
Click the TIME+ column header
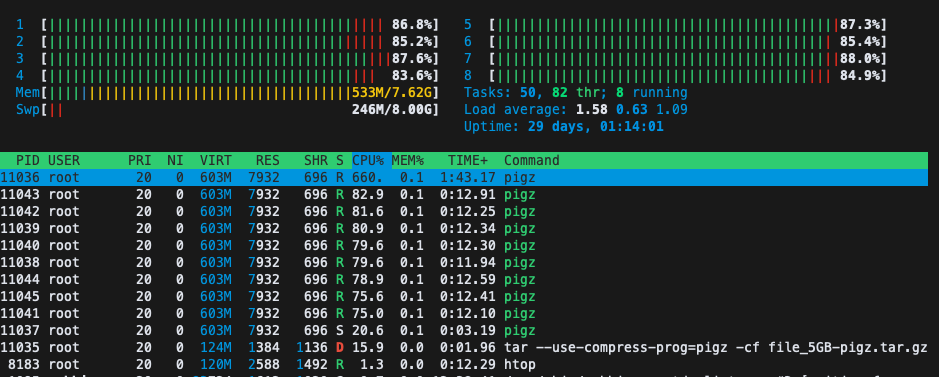[467, 160]
